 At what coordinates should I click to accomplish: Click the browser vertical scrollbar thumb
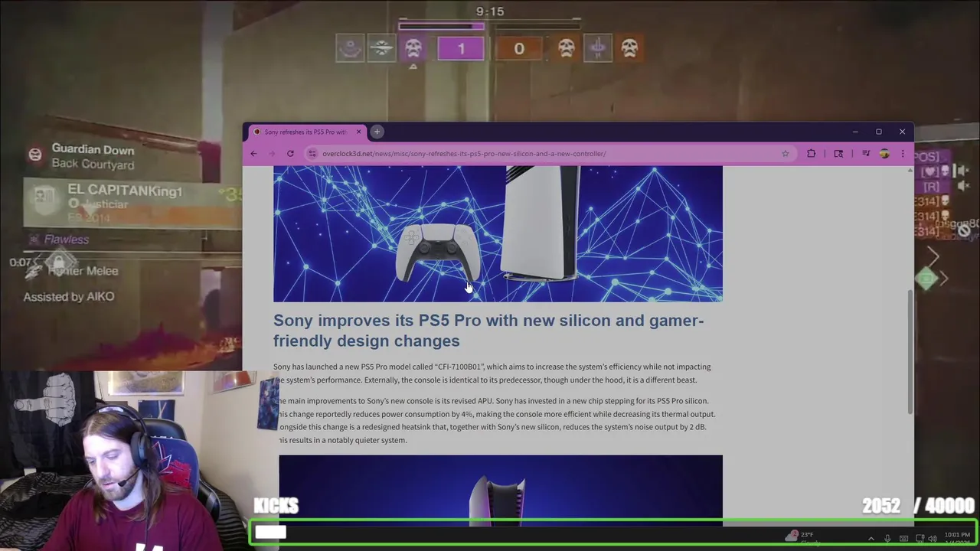coord(910,352)
